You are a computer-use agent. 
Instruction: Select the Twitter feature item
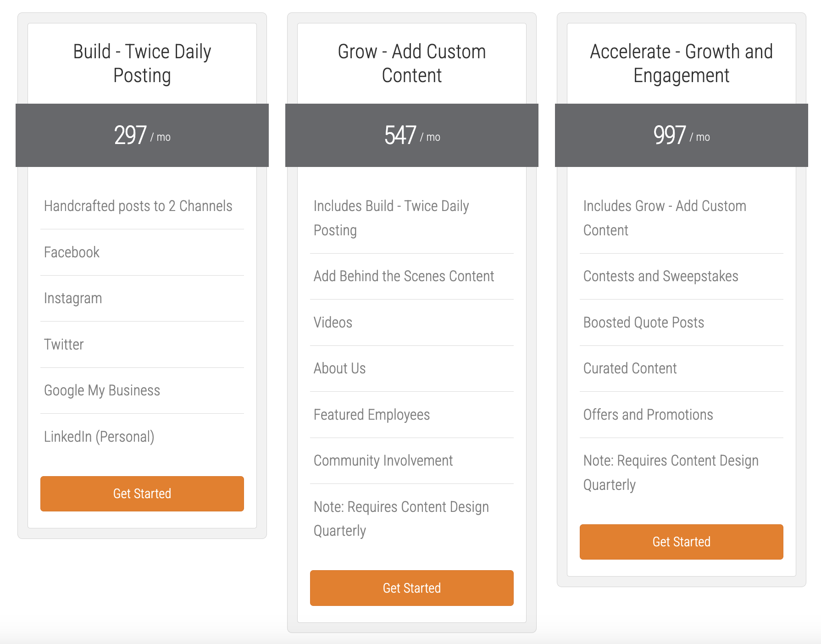click(64, 344)
